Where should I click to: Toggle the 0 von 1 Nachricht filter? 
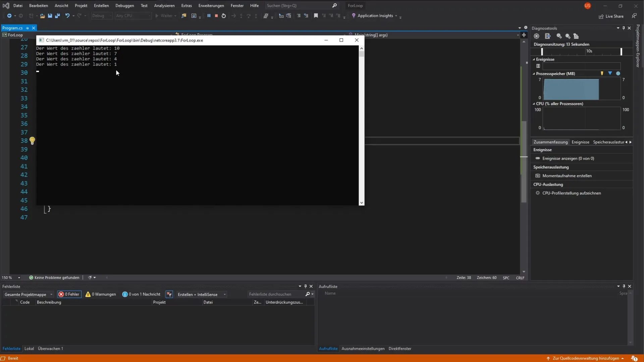click(x=141, y=294)
